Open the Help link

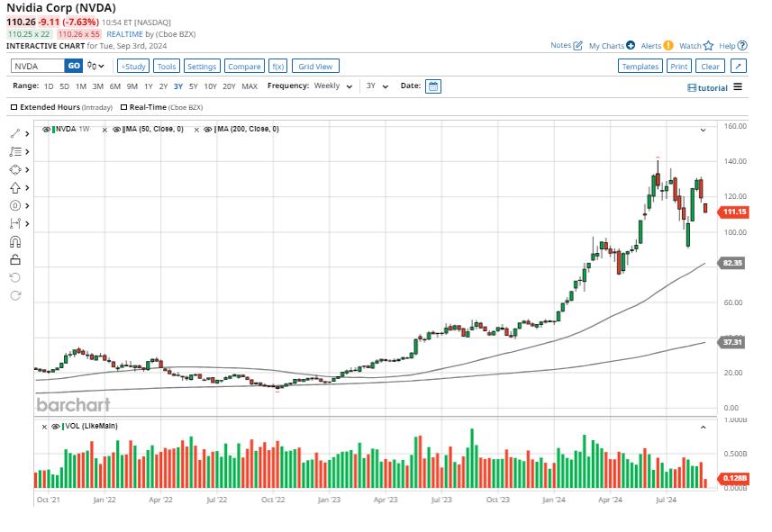[733, 46]
